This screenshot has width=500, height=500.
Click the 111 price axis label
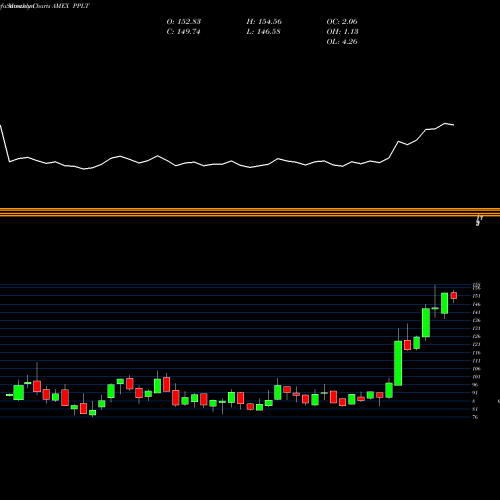(476, 361)
